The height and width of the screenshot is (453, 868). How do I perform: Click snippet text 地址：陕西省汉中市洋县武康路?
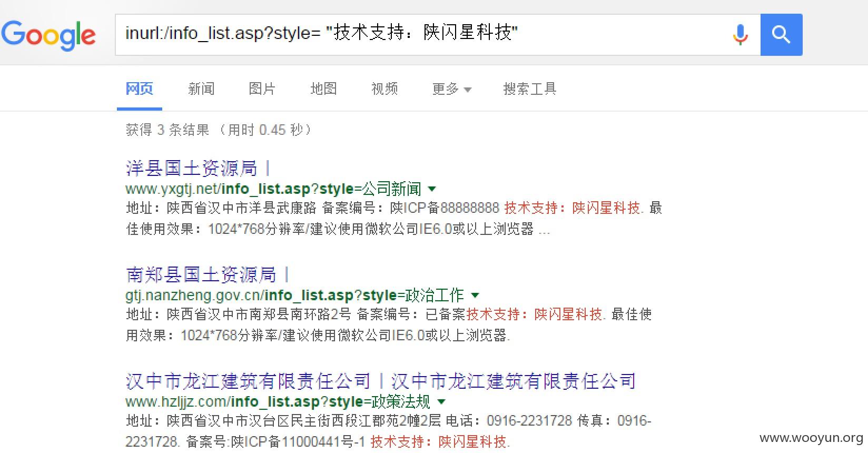click(x=221, y=208)
